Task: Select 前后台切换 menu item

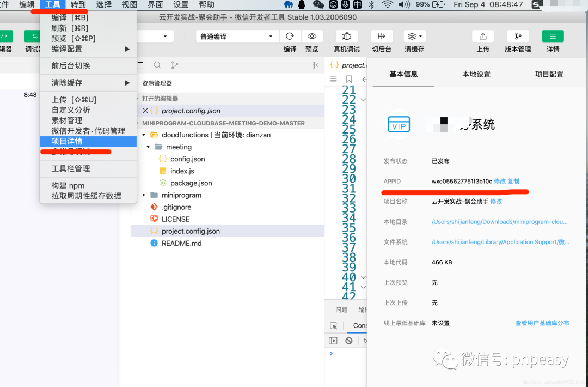Action: [x=88, y=66]
